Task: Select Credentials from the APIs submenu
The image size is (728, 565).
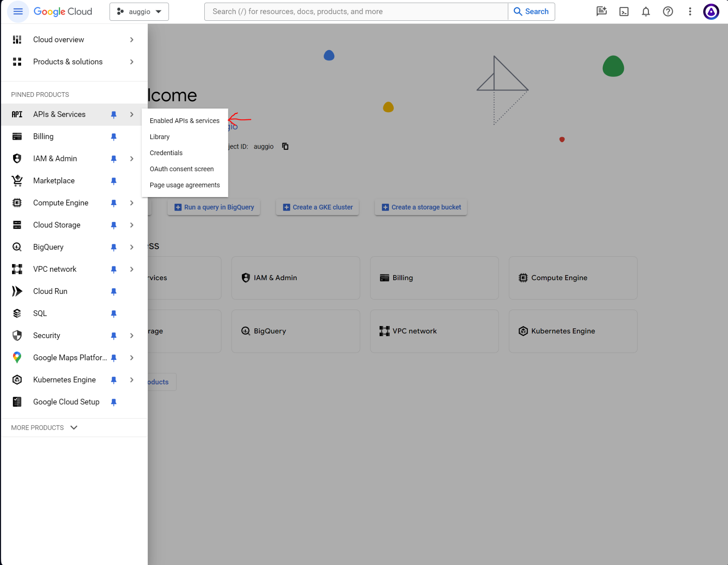Action: tap(166, 153)
